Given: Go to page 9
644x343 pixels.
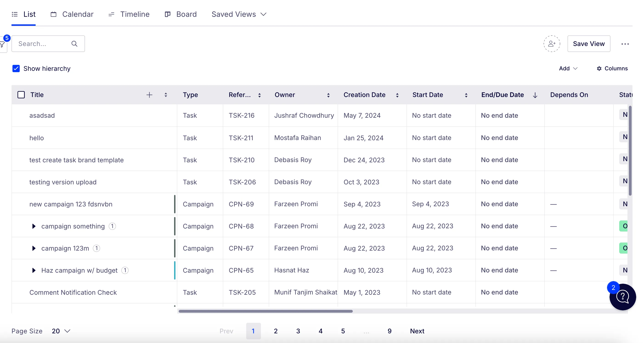Looking at the screenshot, I should pyautogui.click(x=390, y=331).
